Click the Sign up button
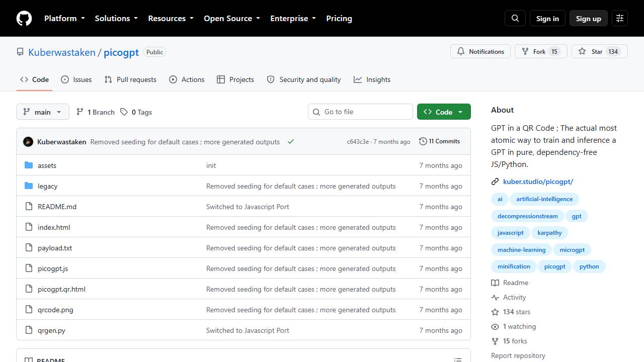 point(589,18)
